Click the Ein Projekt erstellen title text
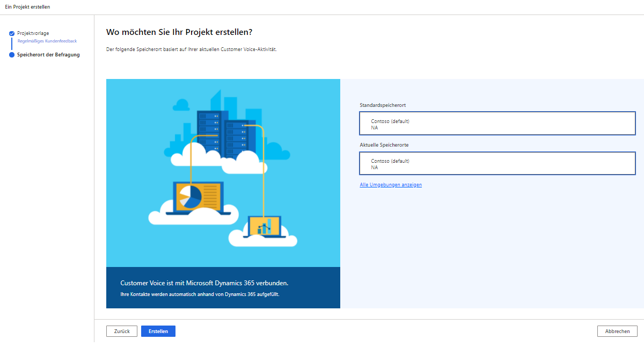The image size is (644, 361). 27,6
